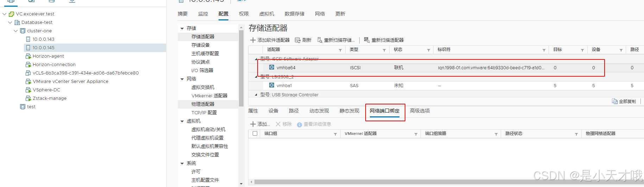Image resolution: width=644 pixels, height=187 pixels.
Task: Click the host icon for 10.0.0.143
Action: pyautogui.click(x=28, y=39)
